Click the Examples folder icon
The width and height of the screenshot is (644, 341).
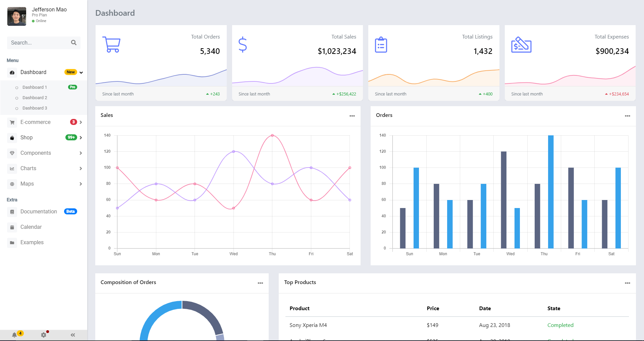coord(12,243)
